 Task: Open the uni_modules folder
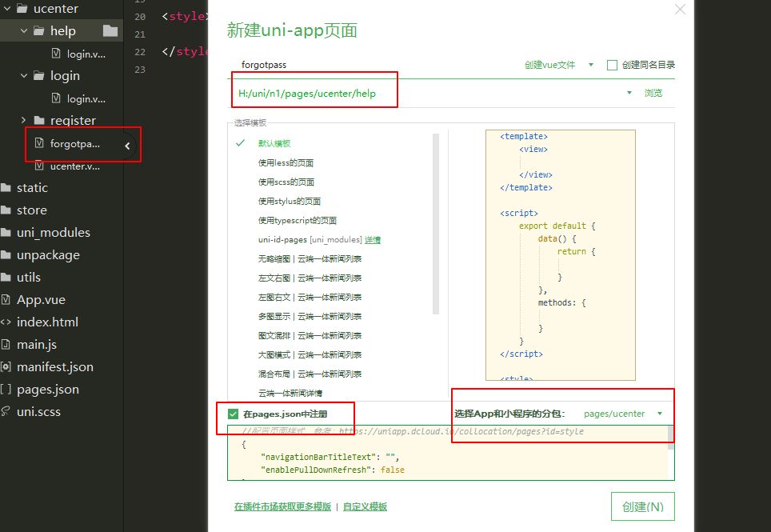(54, 233)
